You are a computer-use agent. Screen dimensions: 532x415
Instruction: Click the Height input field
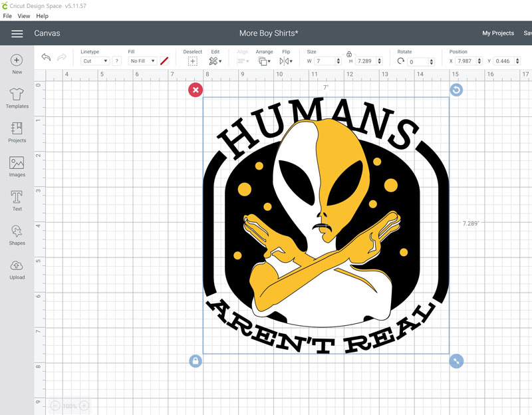(x=366, y=61)
